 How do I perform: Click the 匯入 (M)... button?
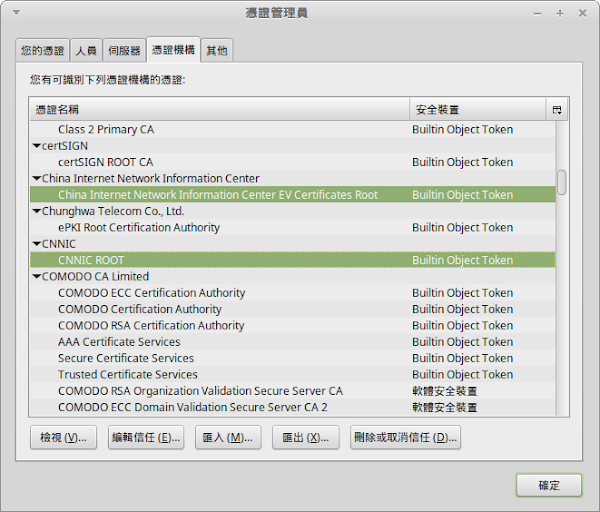pyautogui.click(x=228, y=437)
